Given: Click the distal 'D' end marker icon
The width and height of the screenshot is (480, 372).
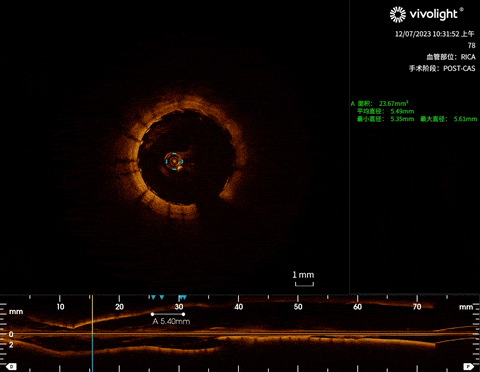Looking at the screenshot, I should (x=11, y=367).
